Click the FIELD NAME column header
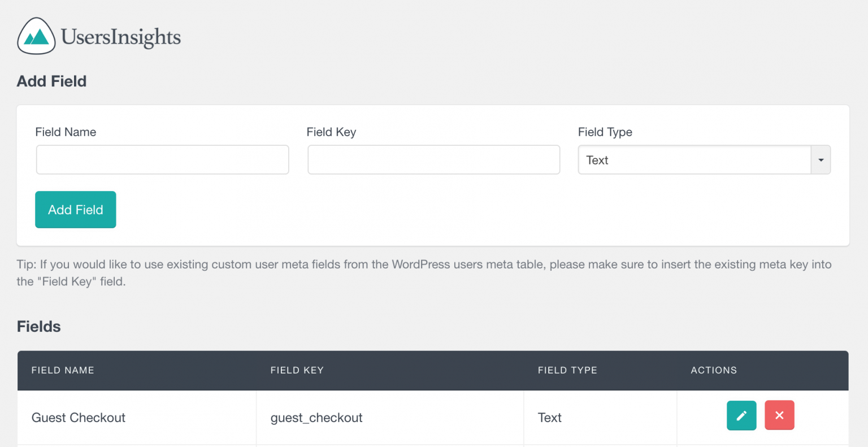Screen dimensions: 868x447 [x=63, y=370]
